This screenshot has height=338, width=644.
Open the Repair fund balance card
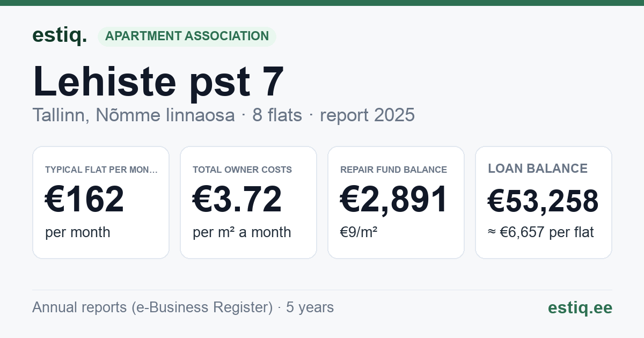coord(396,202)
